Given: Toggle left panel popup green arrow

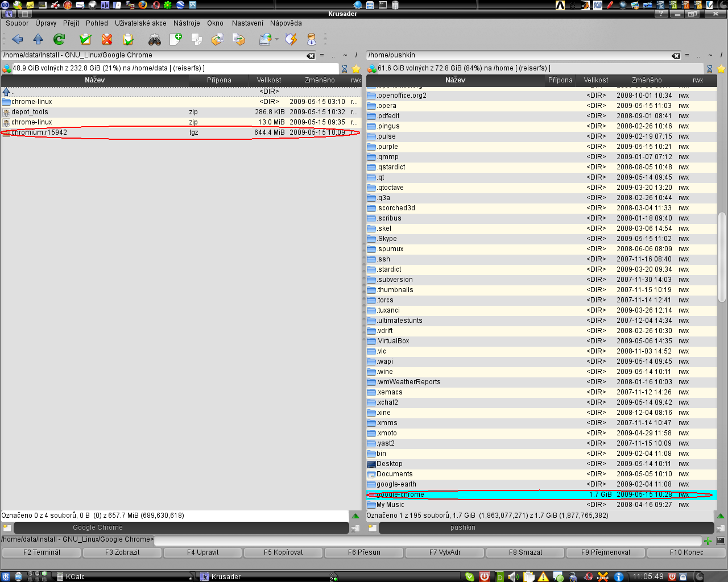Looking at the screenshot, I should pos(355,516).
